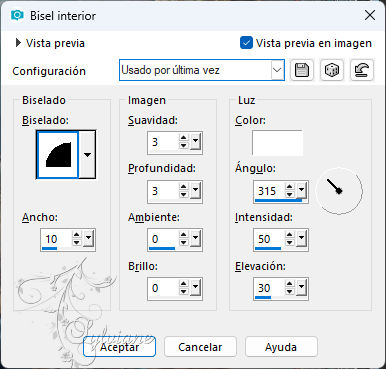Open the white light Color swatch
This screenshot has height=369, width=386.
click(277, 143)
